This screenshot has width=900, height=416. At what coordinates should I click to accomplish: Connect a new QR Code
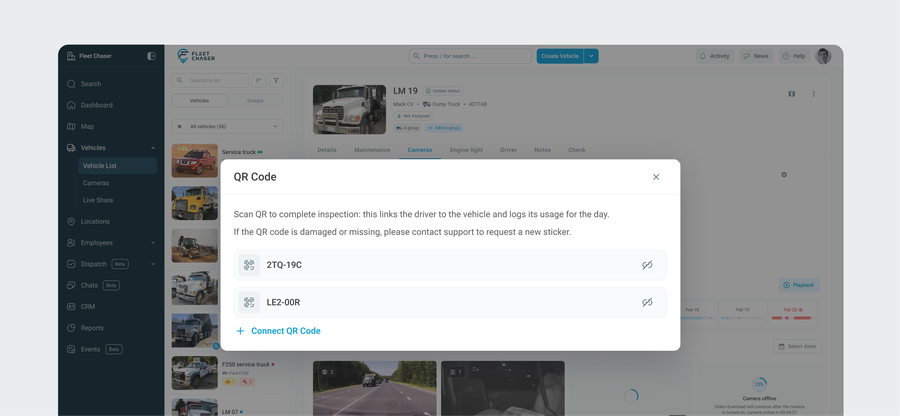(278, 331)
